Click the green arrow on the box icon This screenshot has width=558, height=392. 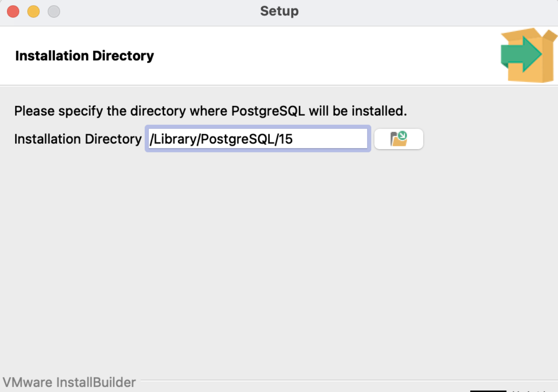[x=521, y=54]
